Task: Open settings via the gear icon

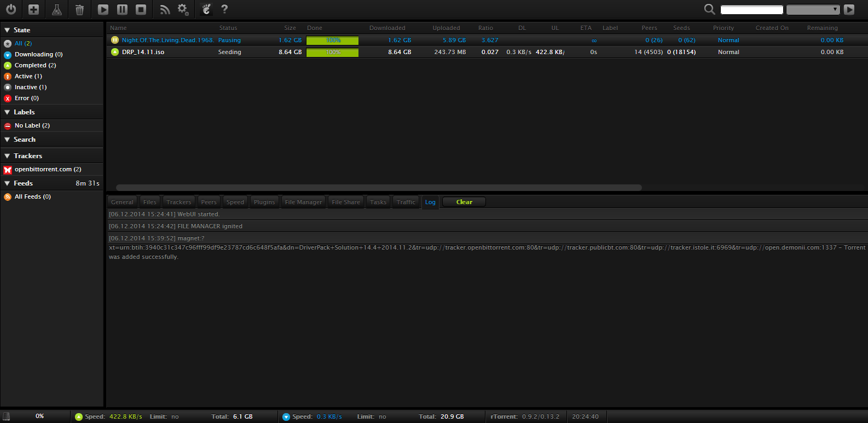Action: point(183,9)
